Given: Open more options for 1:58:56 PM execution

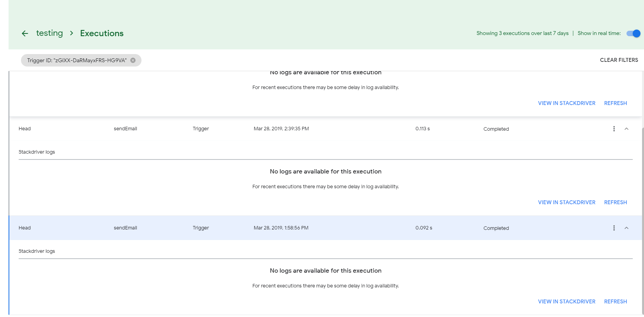Looking at the screenshot, I should coord(614,228).
